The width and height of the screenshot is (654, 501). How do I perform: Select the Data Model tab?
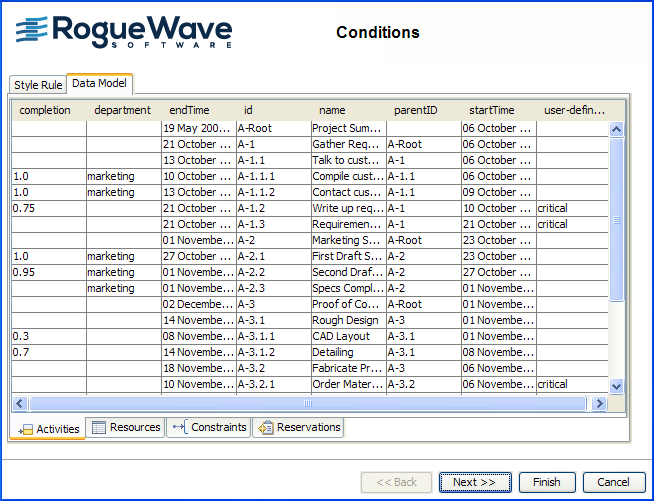pyautogui.click(x=99, y=84)
